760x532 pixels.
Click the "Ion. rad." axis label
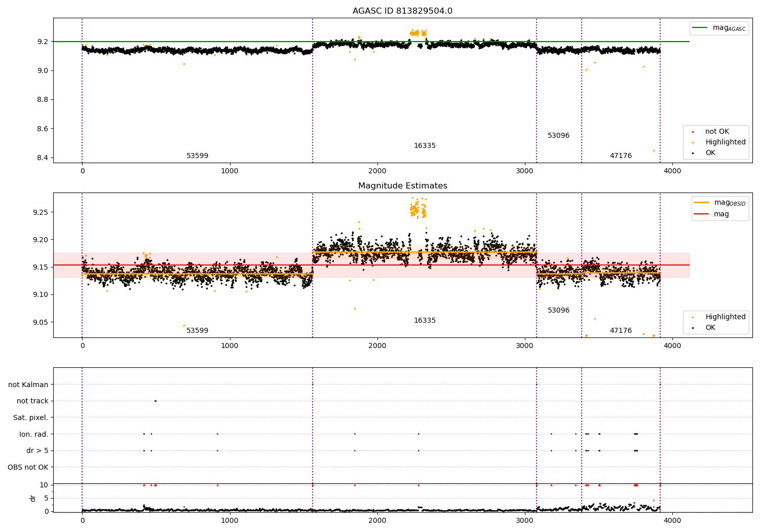[34, 434]
